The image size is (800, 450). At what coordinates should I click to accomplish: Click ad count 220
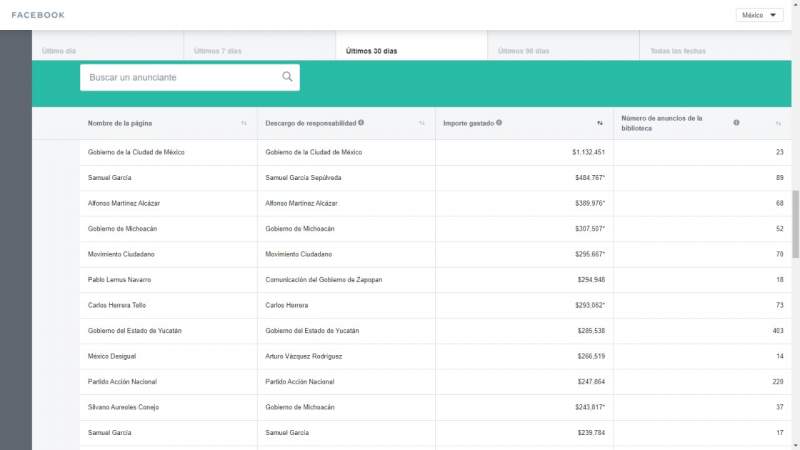778,382
